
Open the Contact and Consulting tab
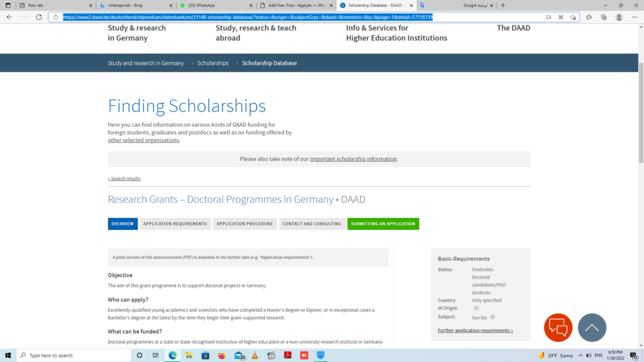coord(312,224)
